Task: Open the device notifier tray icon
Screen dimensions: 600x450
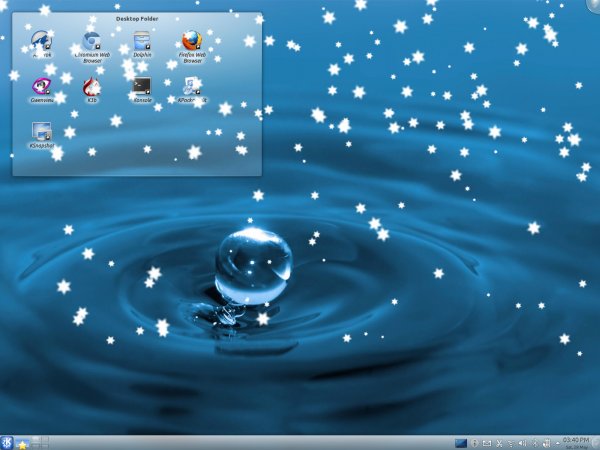Action: [x=546, y=443]
